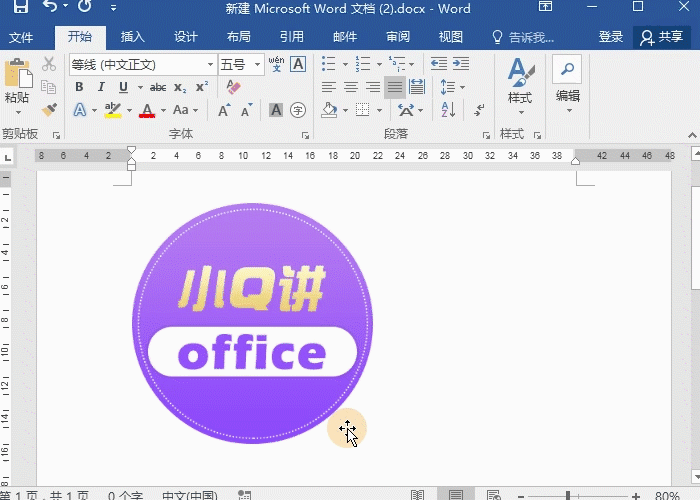Open the font color dropdown arrow
The image size is (700, 500).
pyautogui.click(x=163, y=110)
